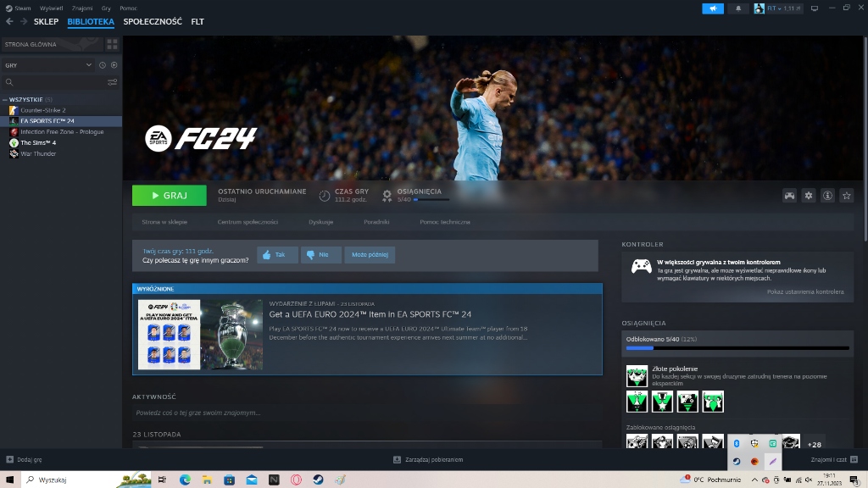Viewport: 868px width, 488px height.
Task: Open the controller settings gamepad icon
Action: pos(789,196)
